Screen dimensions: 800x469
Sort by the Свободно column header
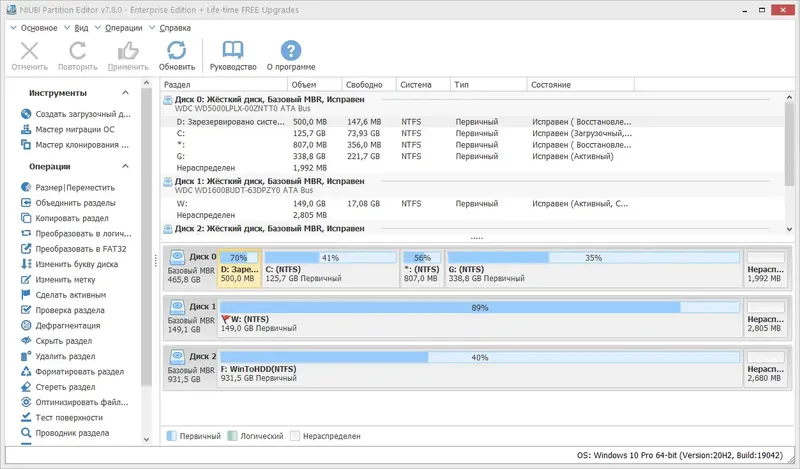click(x=369, y=85)
